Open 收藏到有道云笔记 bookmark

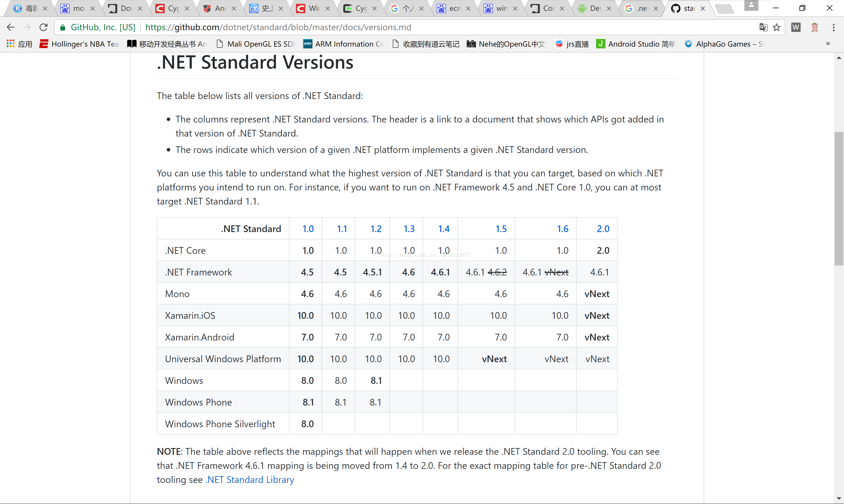(426, 44)
